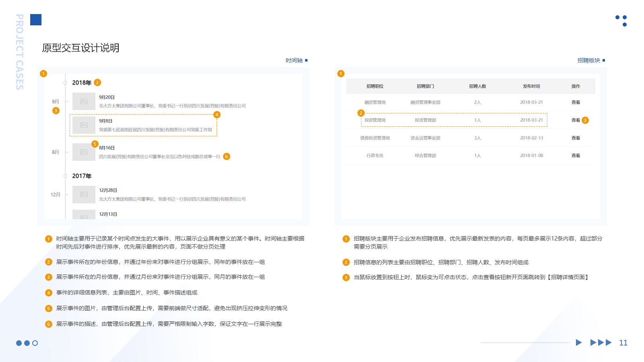Viewport: 644px width, 362px height.
Task: Click the 融资管理事业部 department cell
Action: [425, 103]
